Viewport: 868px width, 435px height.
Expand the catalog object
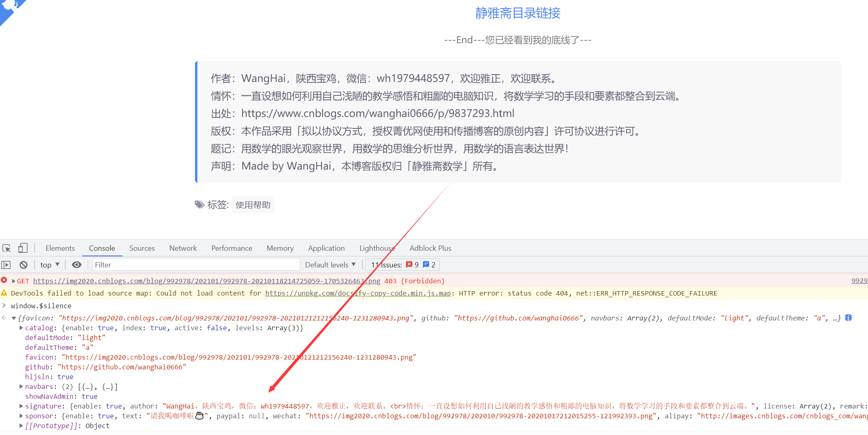21,327
